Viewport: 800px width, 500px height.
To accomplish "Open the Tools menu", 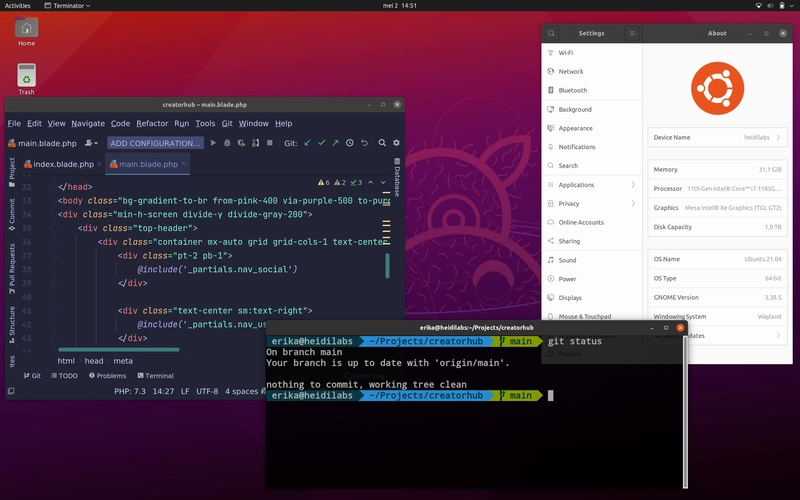I will pyautogui.click(x=205, y=123).
